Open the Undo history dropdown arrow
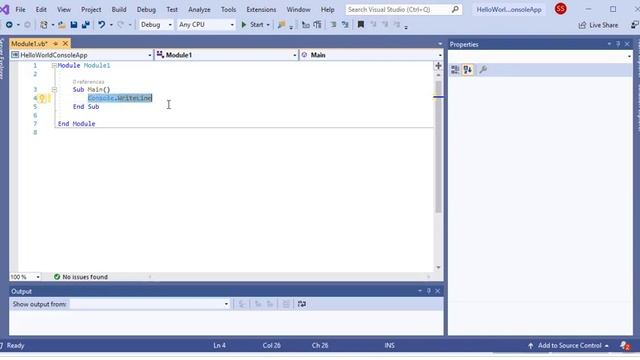 coord(111,25)
